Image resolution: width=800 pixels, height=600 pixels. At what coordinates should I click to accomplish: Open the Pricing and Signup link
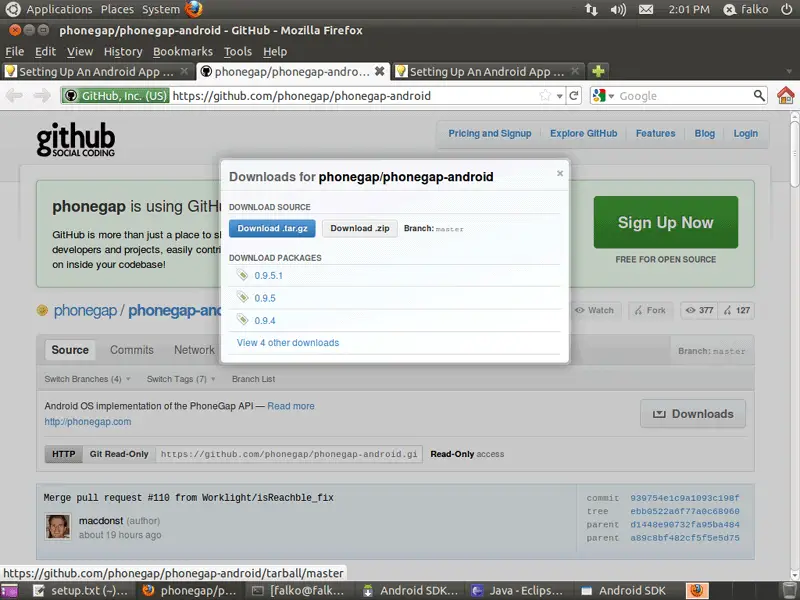(x=490, y=134)
